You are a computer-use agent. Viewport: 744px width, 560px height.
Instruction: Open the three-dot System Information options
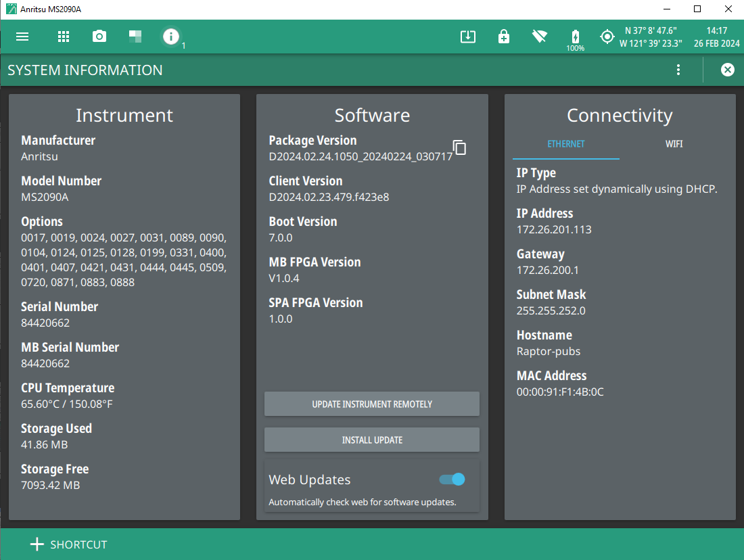click(678, 70)
